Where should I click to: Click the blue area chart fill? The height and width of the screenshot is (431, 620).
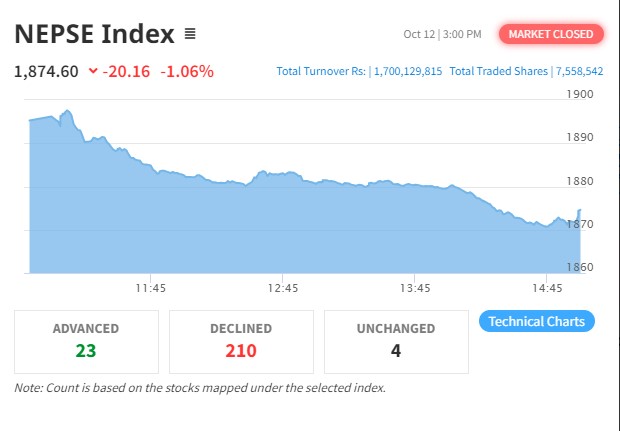coord(300,230)
